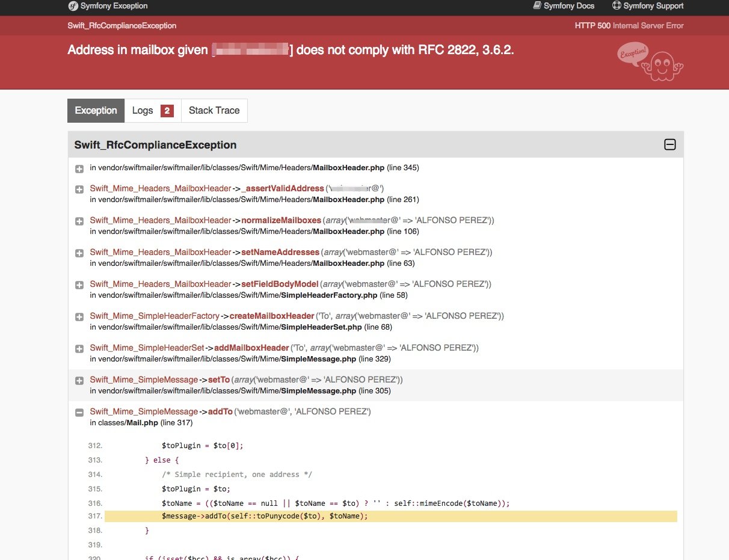Select the Exception tab
The width and height of the screenshot is (729, 560).
(96, 111)
